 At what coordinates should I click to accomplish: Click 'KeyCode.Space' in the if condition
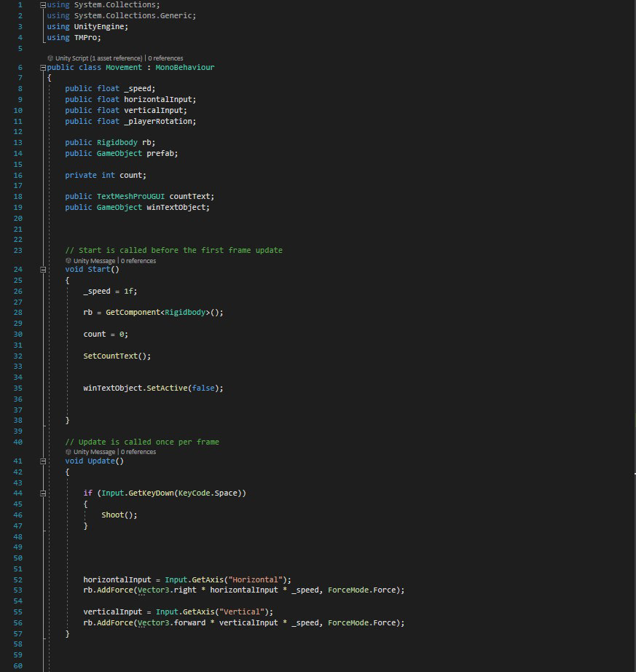(x=208, y=493)
